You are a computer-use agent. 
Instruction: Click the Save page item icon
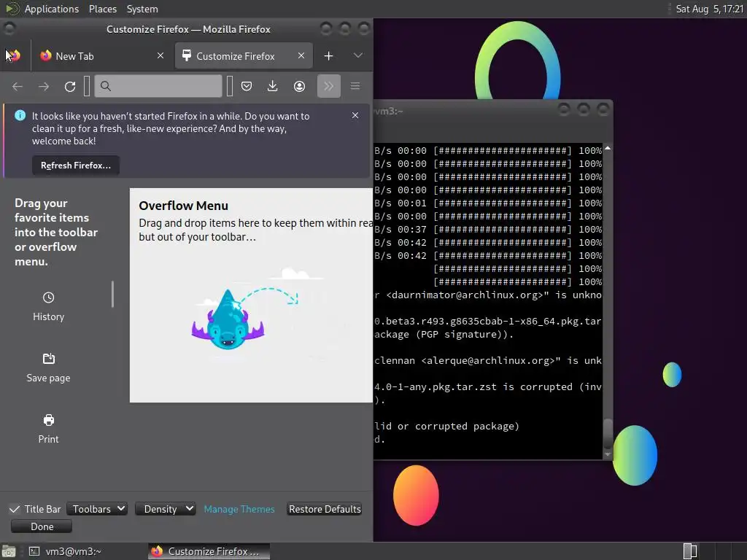[x=49, y=359]
